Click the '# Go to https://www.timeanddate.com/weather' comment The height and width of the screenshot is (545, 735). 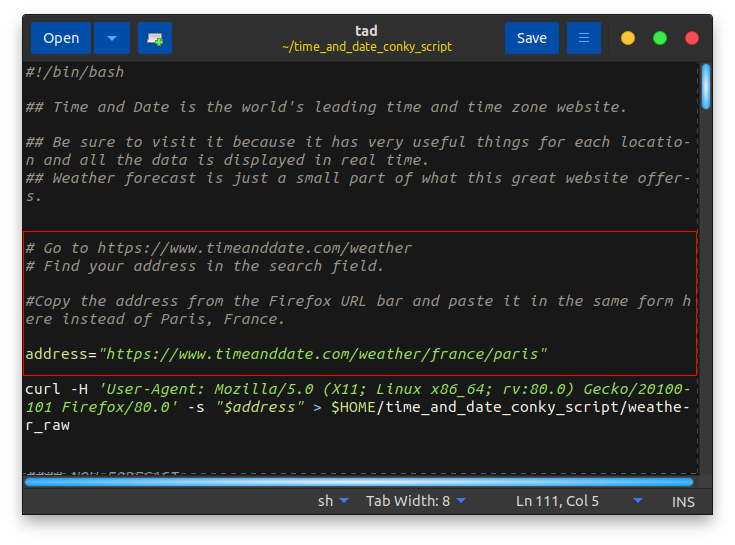tap(218, 248)
